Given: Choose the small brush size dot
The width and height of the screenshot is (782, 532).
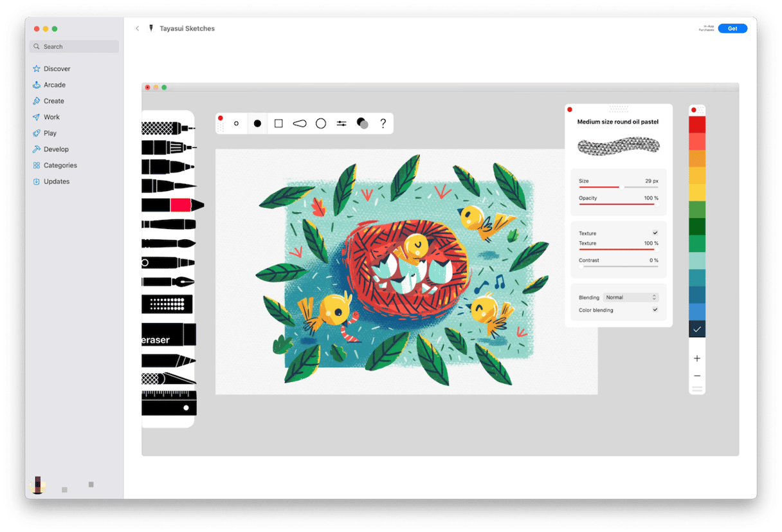Looking at the screenshot, I should tap(236, 124).
